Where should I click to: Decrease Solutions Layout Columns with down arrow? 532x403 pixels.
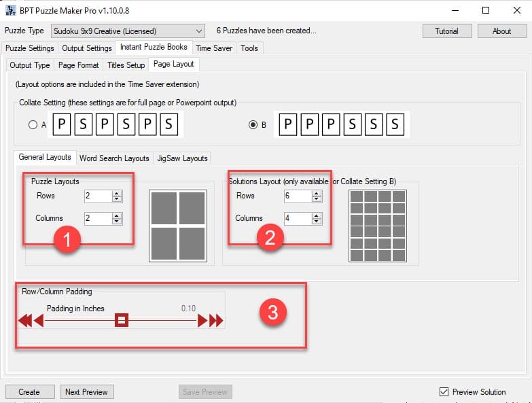click(x=317, y=222)
